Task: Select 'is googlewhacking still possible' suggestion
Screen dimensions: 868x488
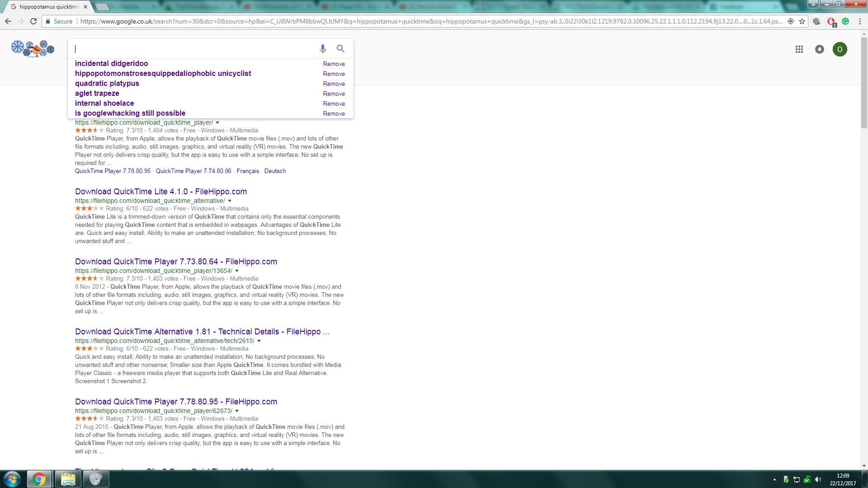Action: [x=130, y=113]
